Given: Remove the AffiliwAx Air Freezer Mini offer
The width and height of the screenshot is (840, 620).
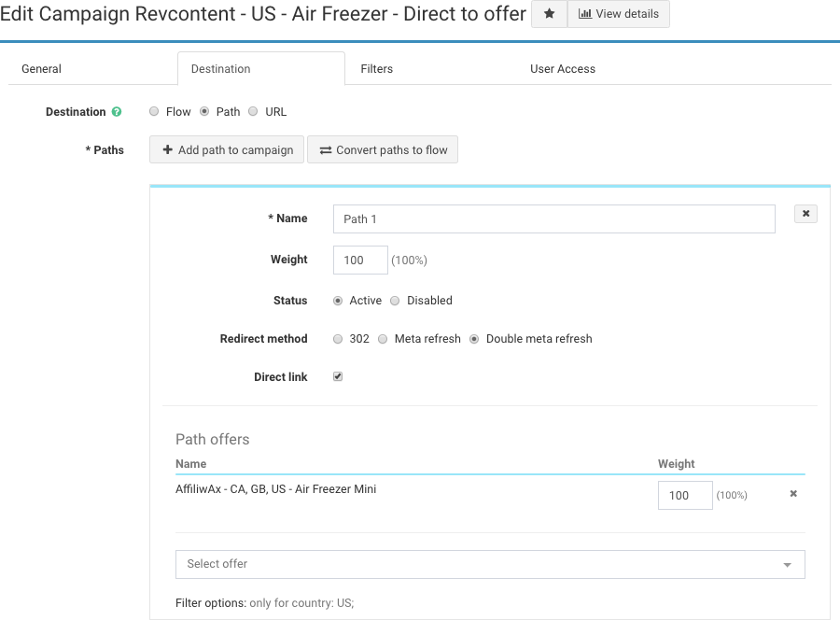Looking at the screenshot, I should tap(793, 494).
